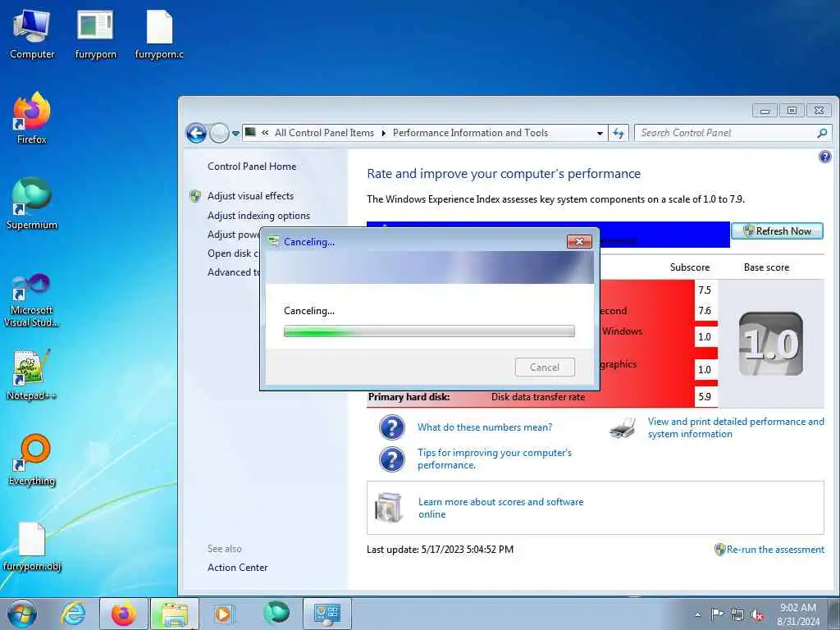Launch Internet Explorer from the taskbar
The image size is (840, 630).
73,614
